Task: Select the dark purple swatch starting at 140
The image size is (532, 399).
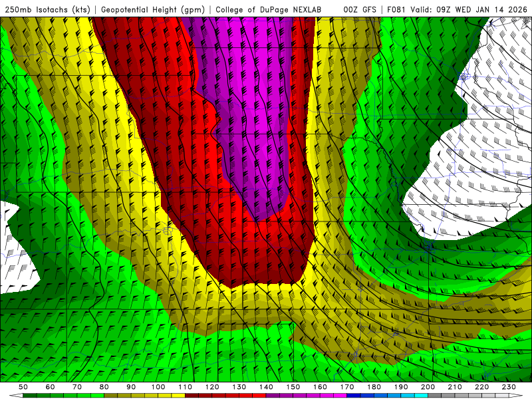Action: [273, 396]
